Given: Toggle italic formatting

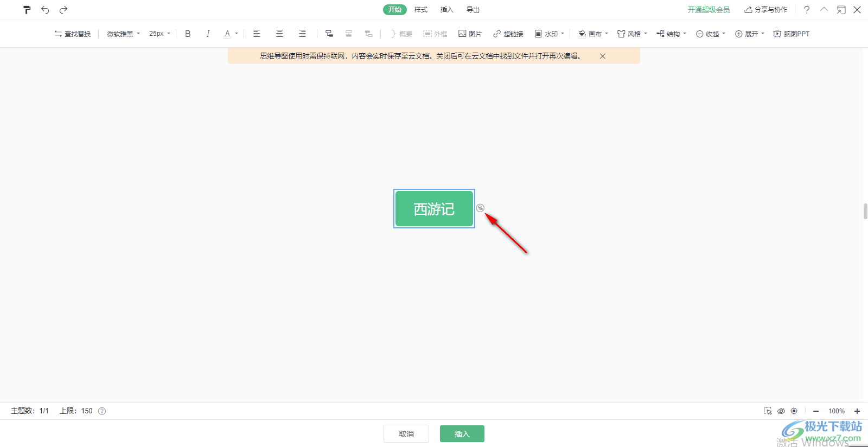Looking at the screenshot, I should pos(208,34).
